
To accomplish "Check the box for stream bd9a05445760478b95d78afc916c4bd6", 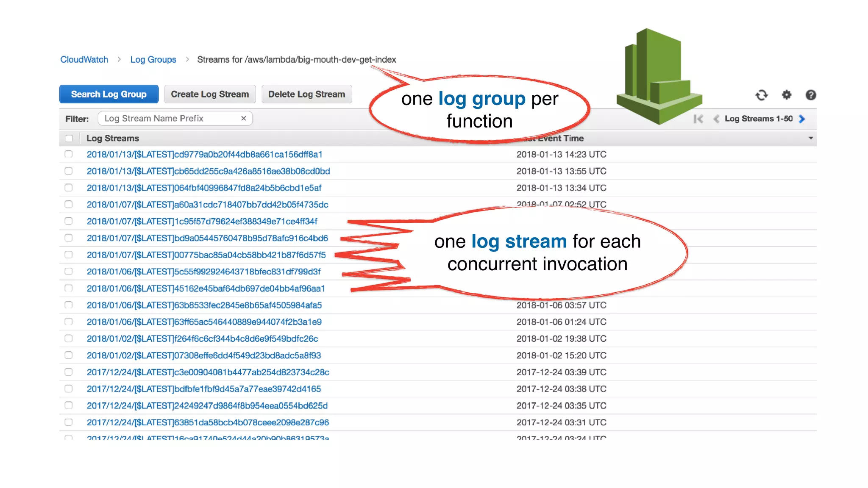I will 69,238.
